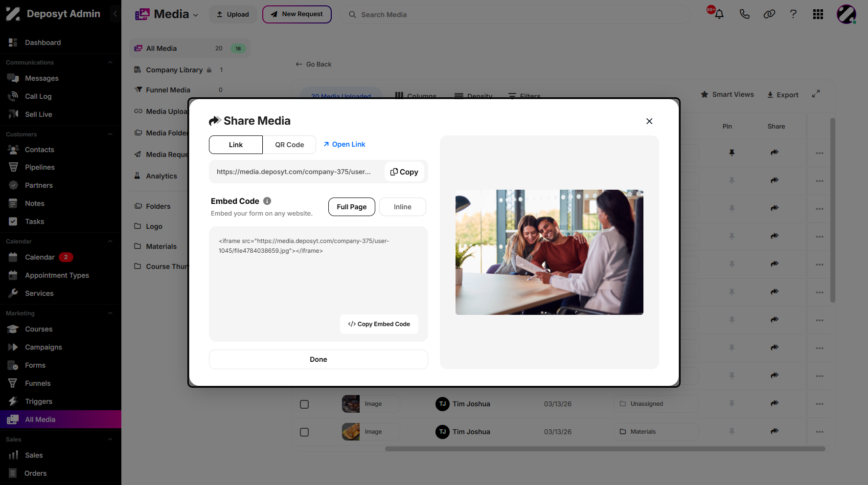Screen dimensions: 868x485
Task: Open the three-dot menu in the Materials row
Action: (820, 432)
